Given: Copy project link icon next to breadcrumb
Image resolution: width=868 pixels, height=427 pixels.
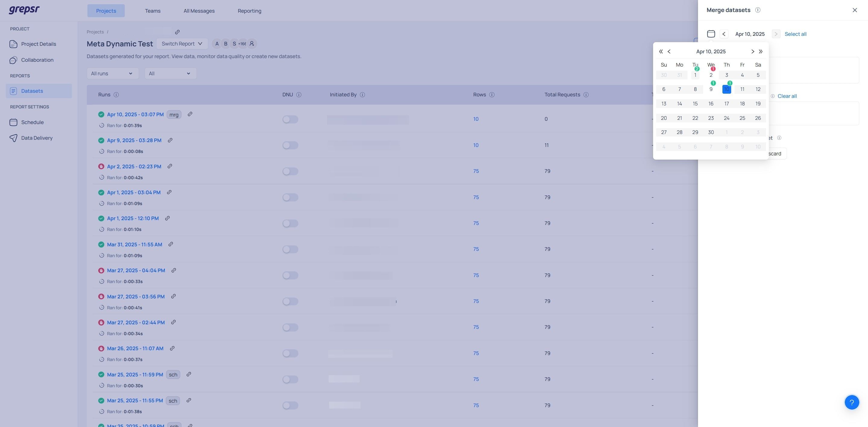Looking at the screenshot, I should [177, 32].
